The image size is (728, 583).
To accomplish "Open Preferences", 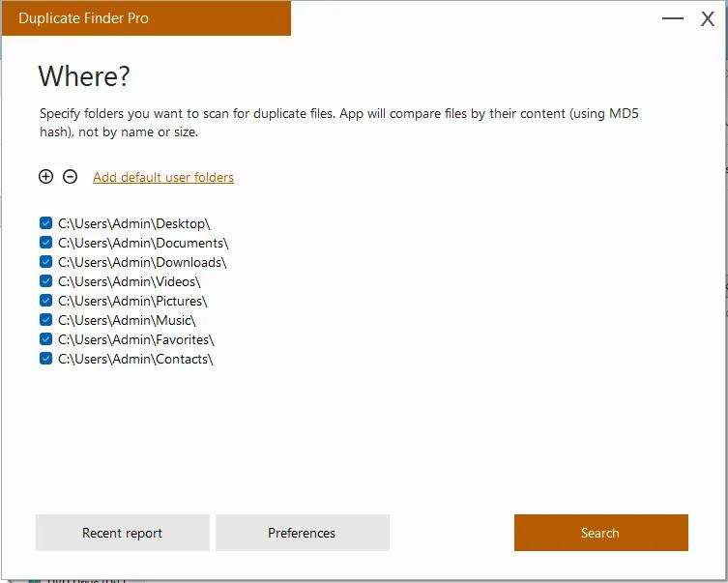I will [x=302, y=533].
